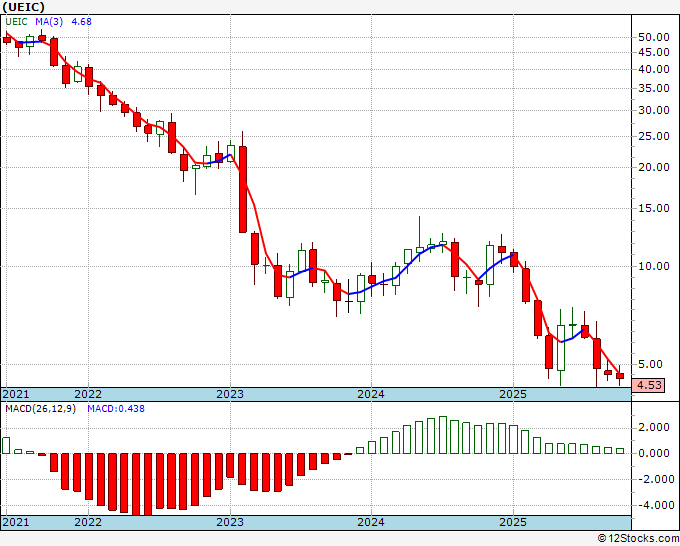Click the 50.00 price axis label
This screenshot has height=546, width=680.
[654, 37]
